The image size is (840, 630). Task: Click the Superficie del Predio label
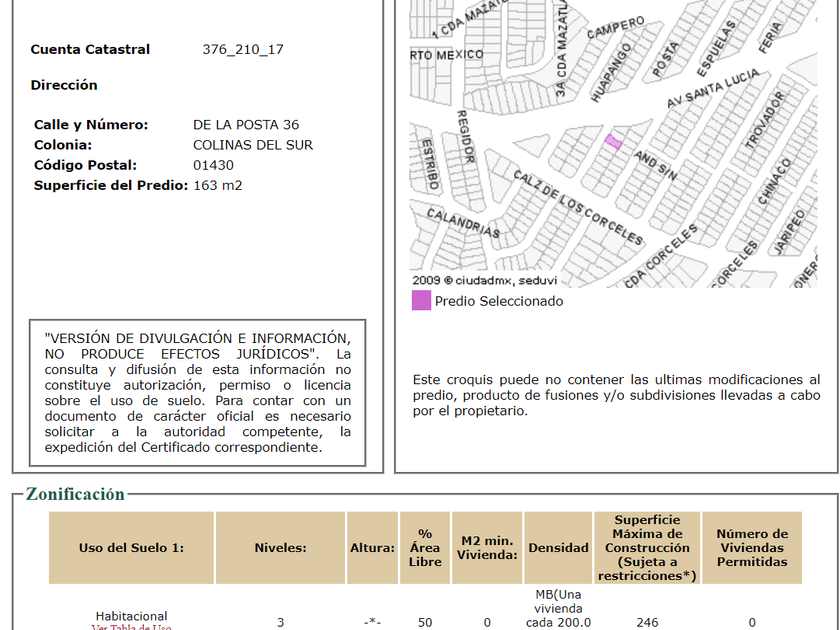point(111,185)
